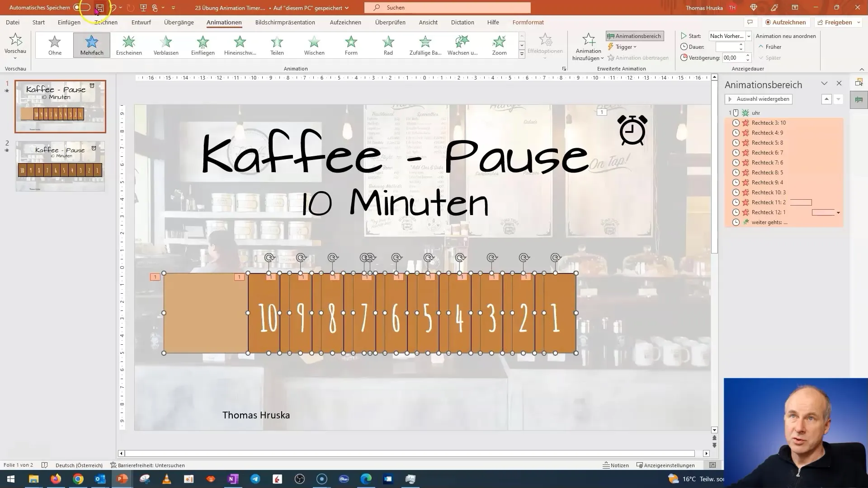The width and height of the screenshot is (868, 488).
Task: Close the Animationsbereich pane
Action: (839, 84)
